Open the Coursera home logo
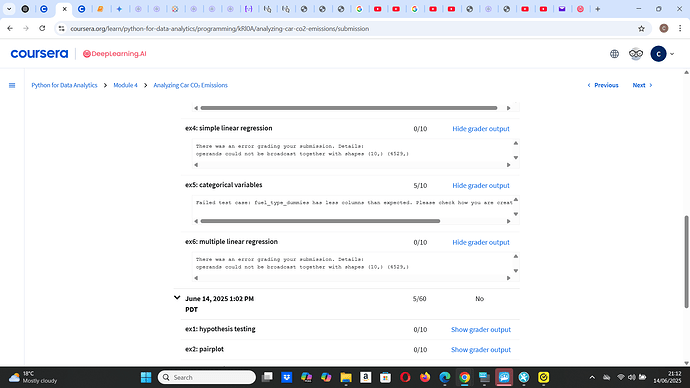 pos(39,54)
